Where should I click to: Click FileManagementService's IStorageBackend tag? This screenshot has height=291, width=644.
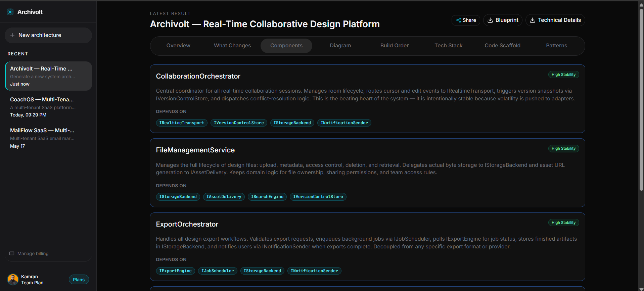(178, 197)
